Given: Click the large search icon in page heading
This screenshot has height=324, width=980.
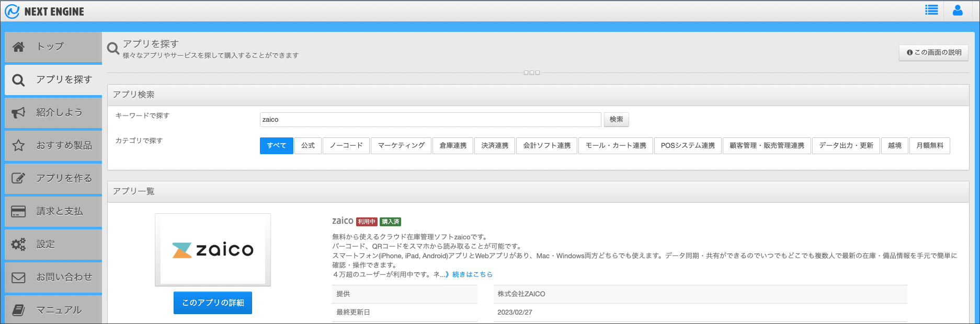Looking at the screenshot, I should pyautogui.click(x=113, y=49).
